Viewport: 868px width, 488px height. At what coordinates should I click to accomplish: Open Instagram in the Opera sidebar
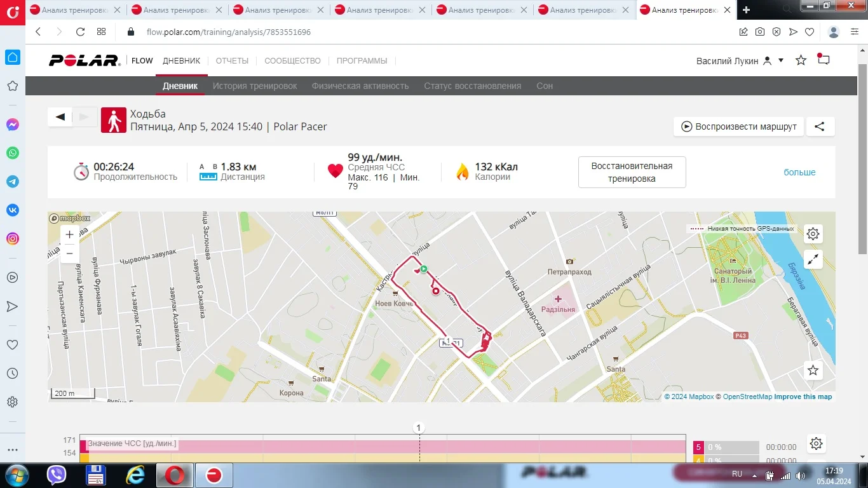pos(12,239)
